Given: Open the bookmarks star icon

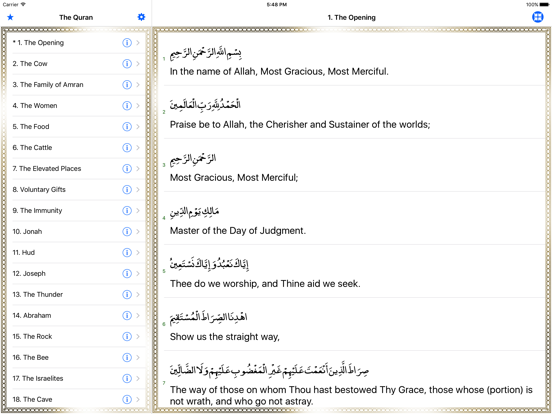Looking at the screenshot, I should [x=10, y=17].
